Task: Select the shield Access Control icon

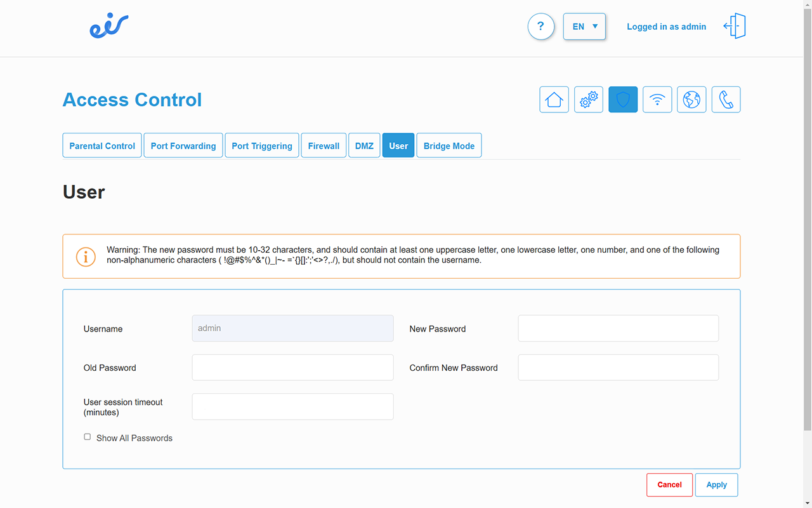Action: point(622,100)
